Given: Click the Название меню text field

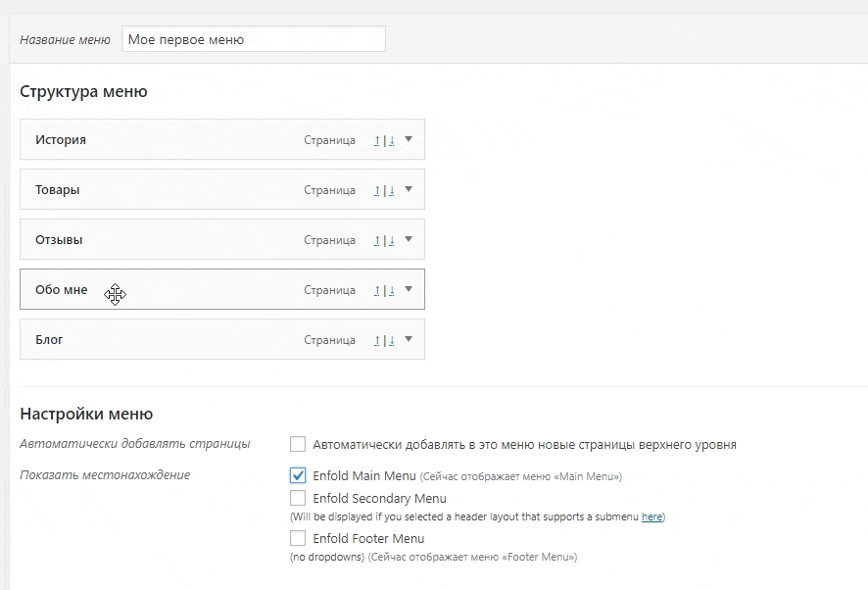Looking at the screenshot, I should pyautogui.click(x=253, y=39).
